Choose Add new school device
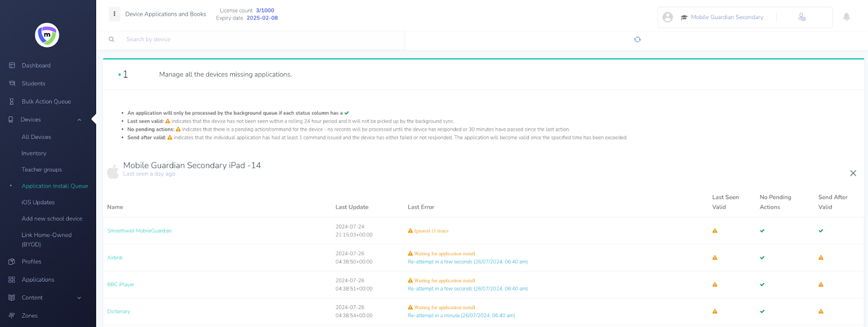 point(52,218)
